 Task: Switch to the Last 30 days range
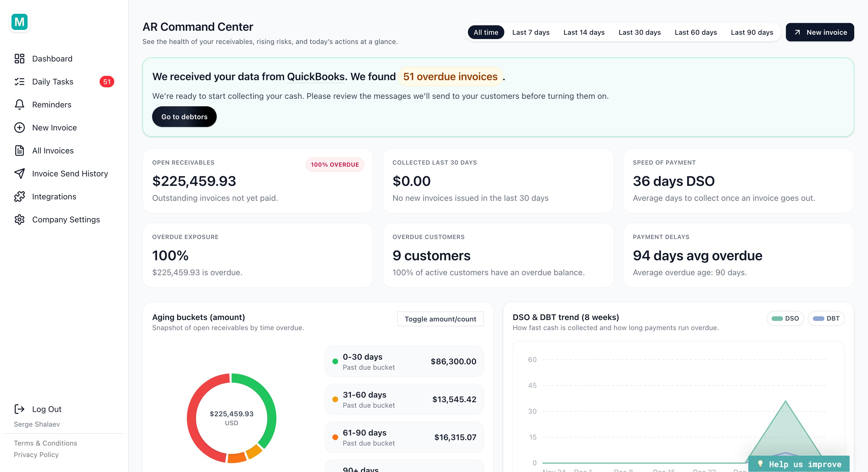pyautogui.click(x=639, y=32)
